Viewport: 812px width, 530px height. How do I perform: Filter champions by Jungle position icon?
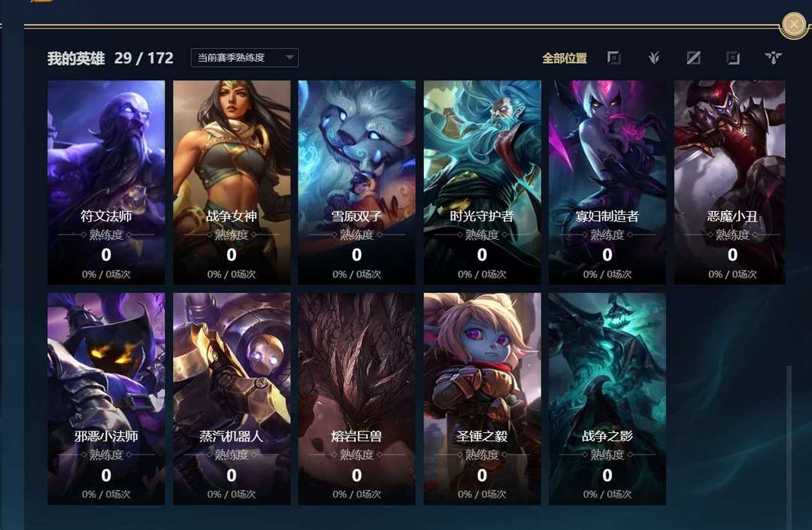tap(653, 57)
